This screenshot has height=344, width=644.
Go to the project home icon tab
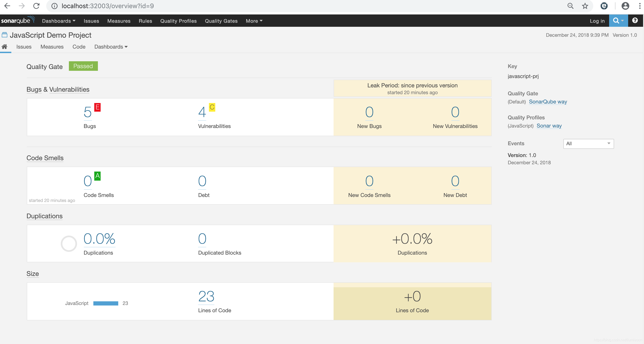(5, 47)
